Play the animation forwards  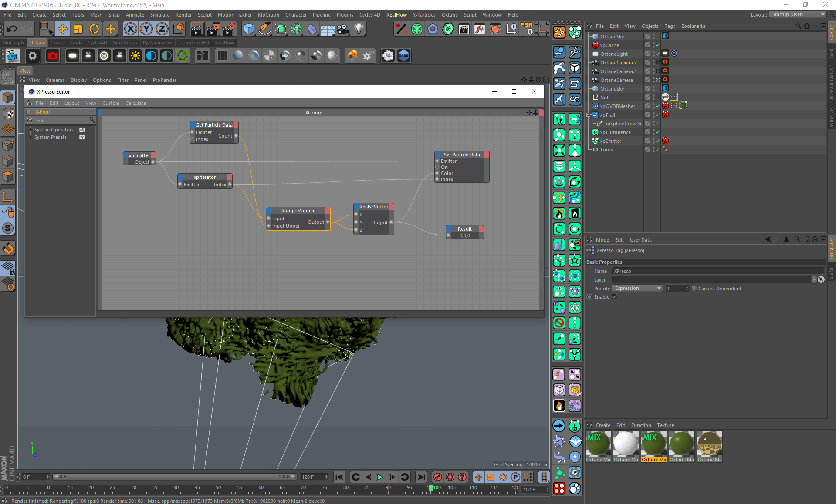380,477
